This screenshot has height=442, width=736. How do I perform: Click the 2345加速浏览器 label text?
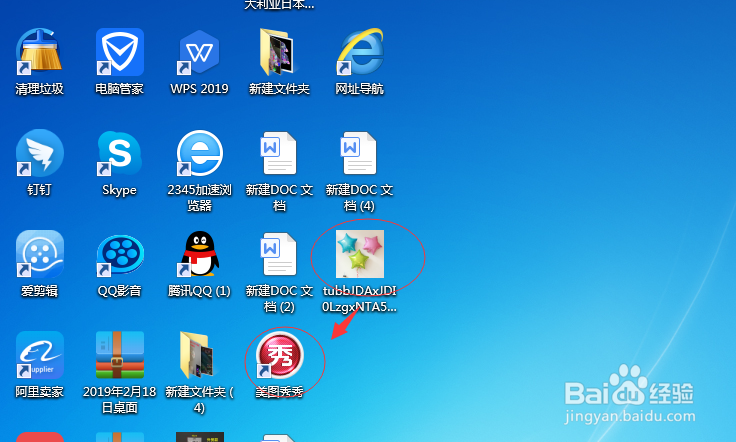click(x=199, y=198)
